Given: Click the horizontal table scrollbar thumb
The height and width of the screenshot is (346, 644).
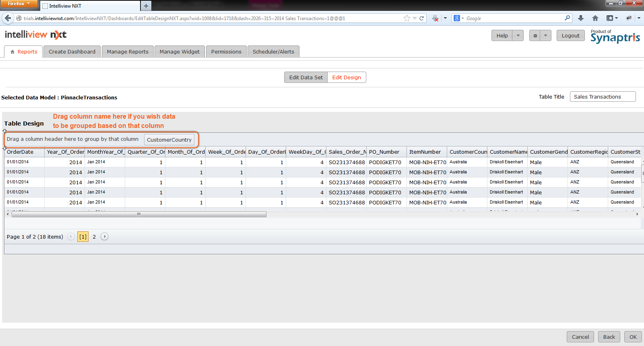Looking at the screenshot, I should tap(139, 214).
